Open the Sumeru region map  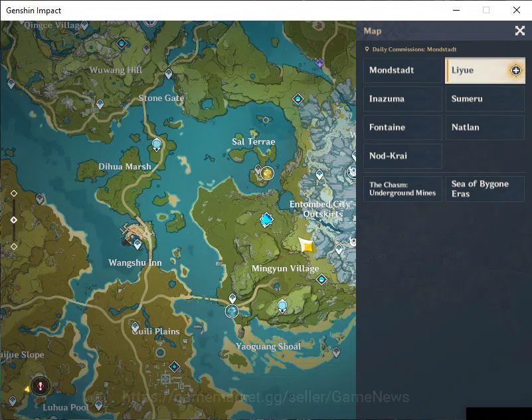(485, 99)
